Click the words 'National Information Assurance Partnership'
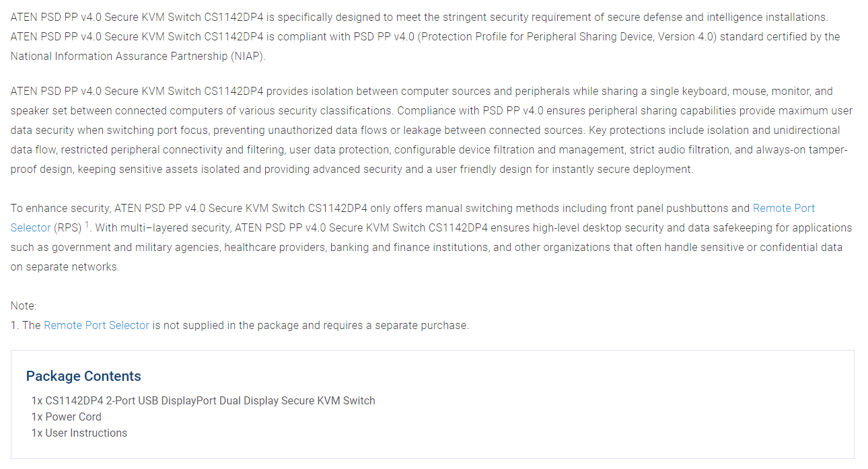Image resolution: width=868 pixels, height=469 pixels. [x=118, y=56]
